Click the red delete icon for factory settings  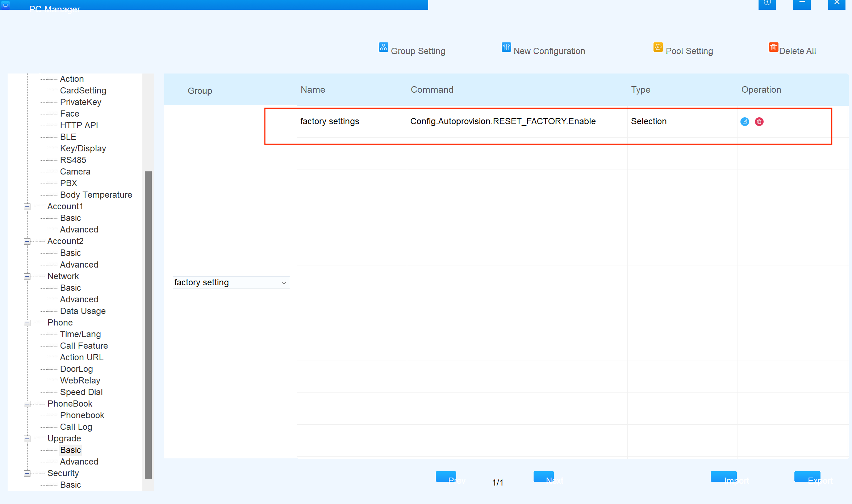(x=759, y=122)
